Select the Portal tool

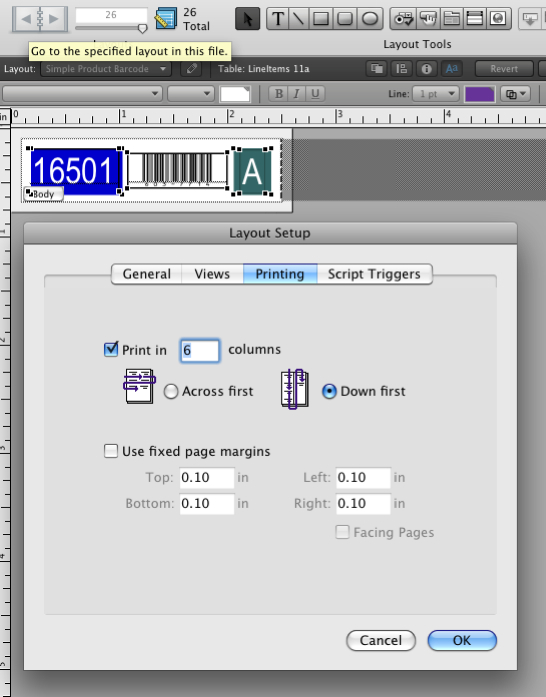(x=474, y=19)
